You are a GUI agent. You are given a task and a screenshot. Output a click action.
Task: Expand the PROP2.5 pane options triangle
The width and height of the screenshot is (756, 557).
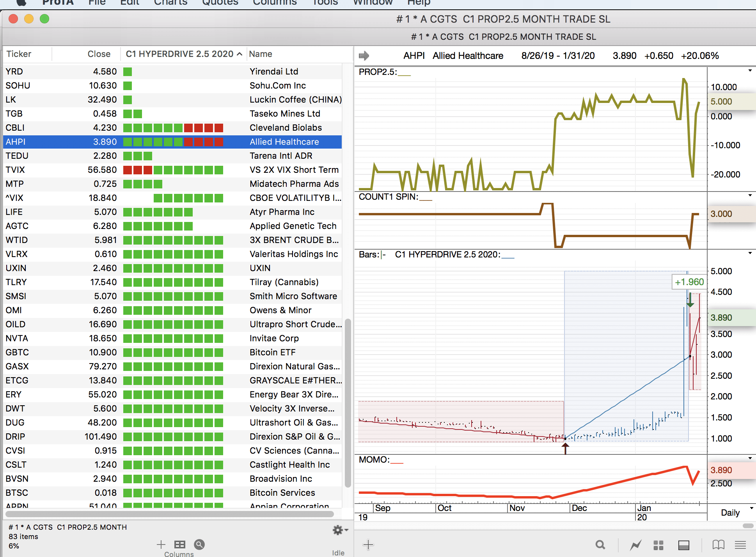(750, 71)
